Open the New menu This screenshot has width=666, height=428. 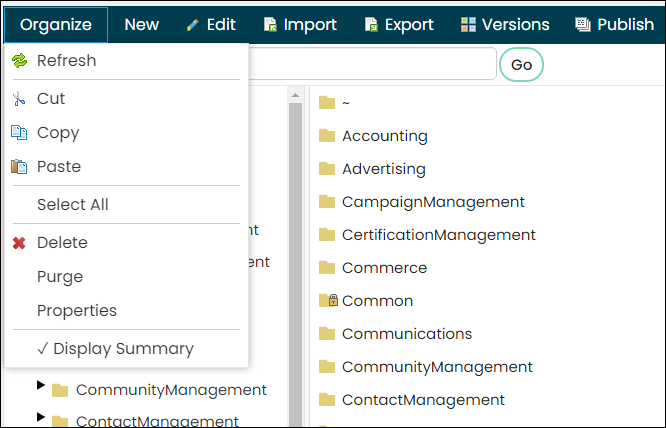click(141, 25)
